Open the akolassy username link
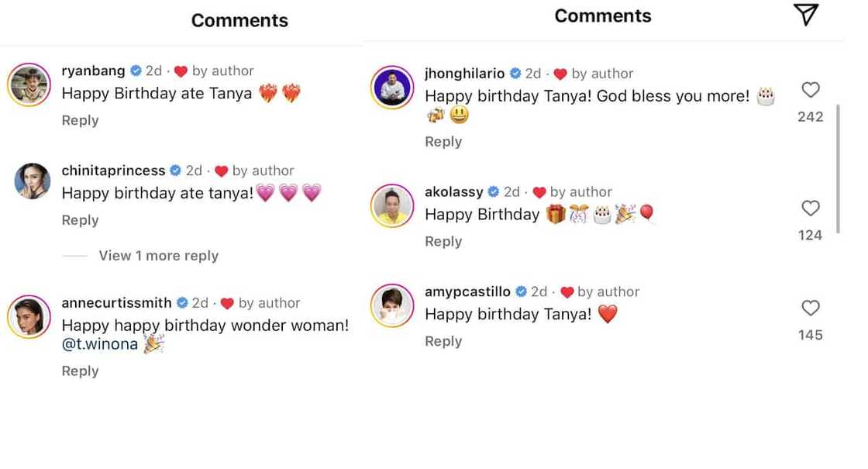The width and height of the screenshot is (868, 469). pyautogui.click(x=453, y=192)
